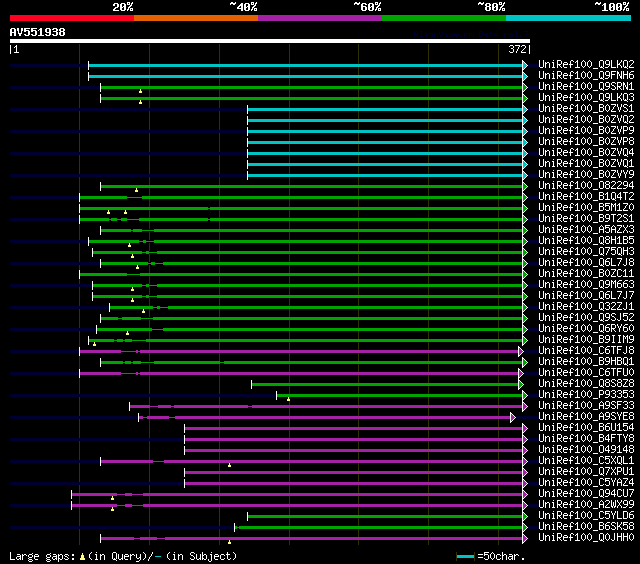This screenshot has height=564, width=640.
Task: Click the UniRef100_Q6L7J7 label
Action: [586, 296]
